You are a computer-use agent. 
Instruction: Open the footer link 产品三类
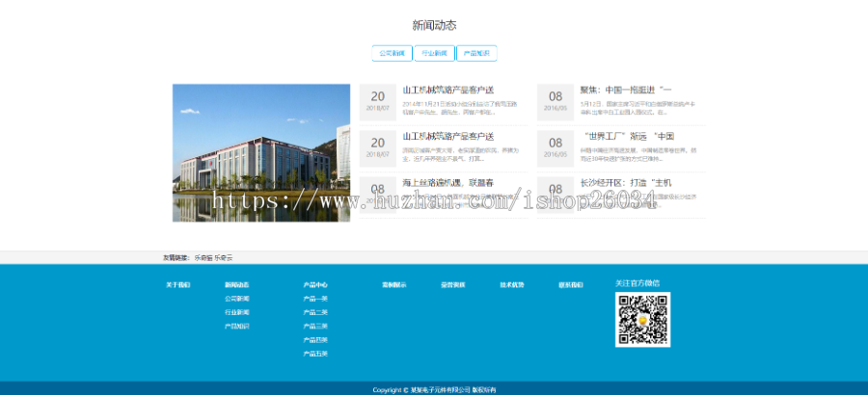[x=315, y=327]
